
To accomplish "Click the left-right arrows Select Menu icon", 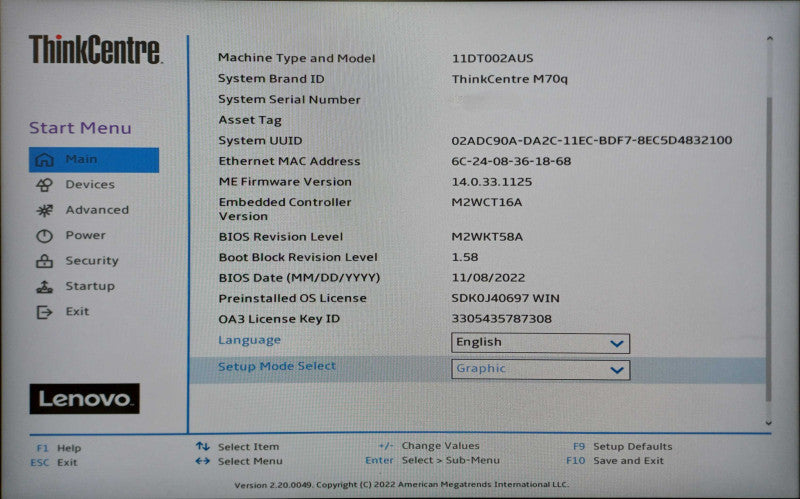I will pyautogui.click(x=203, y=461).
